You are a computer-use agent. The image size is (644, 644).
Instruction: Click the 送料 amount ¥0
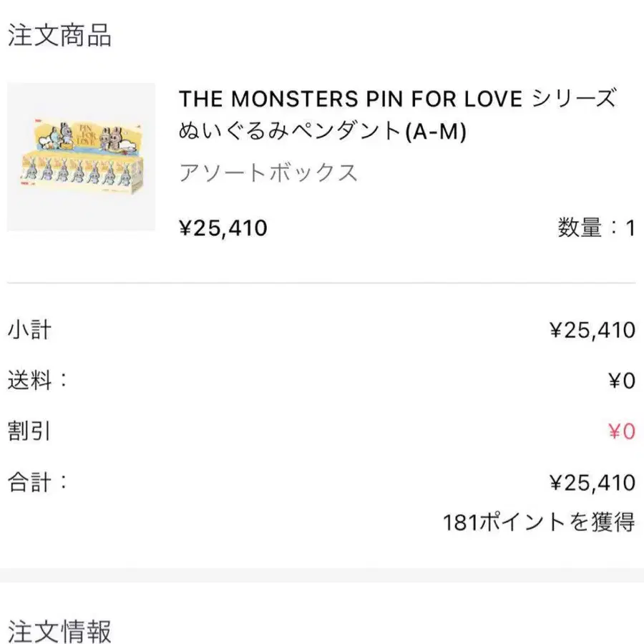pos(621,381)
